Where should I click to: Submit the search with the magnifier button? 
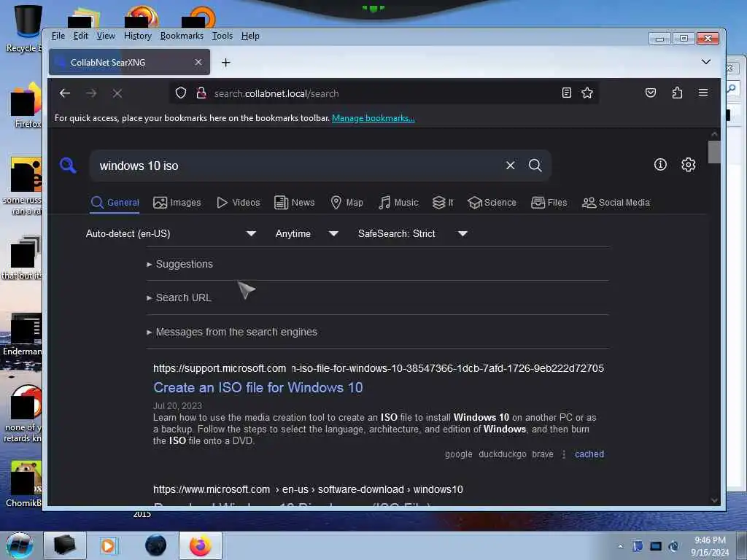pyautogui.click(x=535, y=166)
